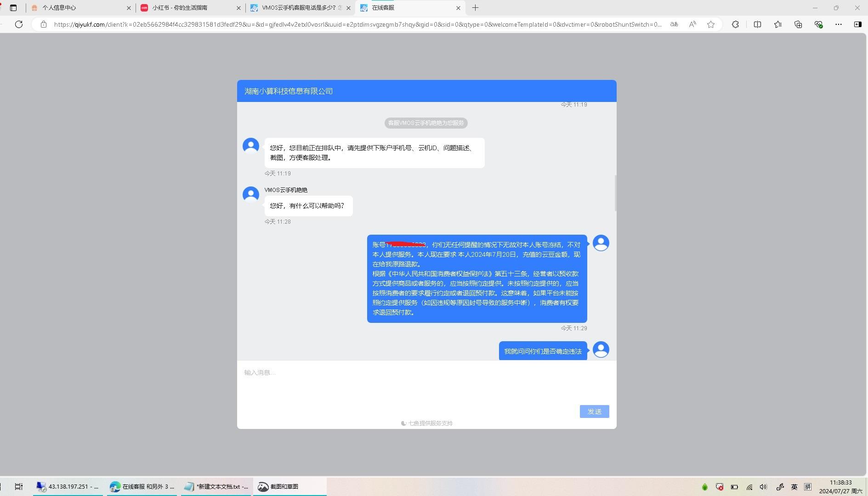
Task: Click the VMOS云手机艳艳 agent name
Action: coord(286,190)
